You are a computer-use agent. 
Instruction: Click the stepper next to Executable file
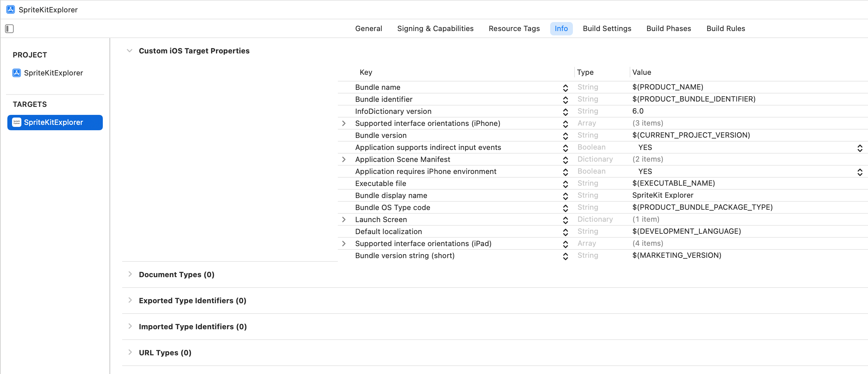coord(565,184)
